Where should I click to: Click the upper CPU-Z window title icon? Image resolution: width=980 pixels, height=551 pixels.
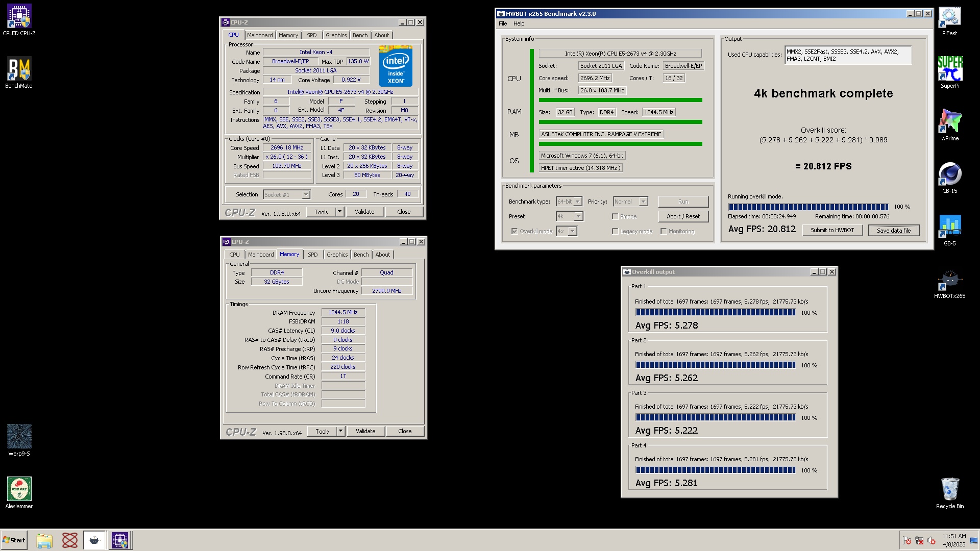click(x=226, y=22)
